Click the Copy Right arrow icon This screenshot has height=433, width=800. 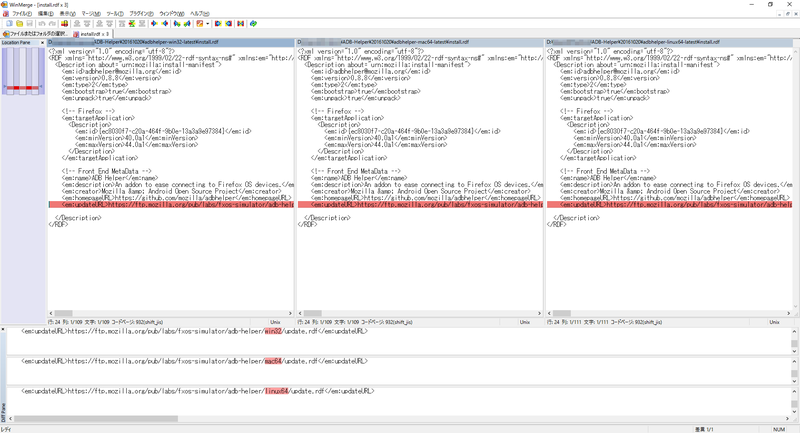point(154,23)
